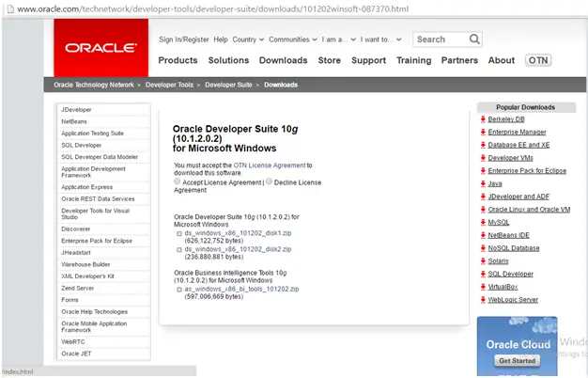Click the file icon beside ds_windows_x86_101202_disk2.zip
This screenshot has width=588, height=378.
click(179, 249)
